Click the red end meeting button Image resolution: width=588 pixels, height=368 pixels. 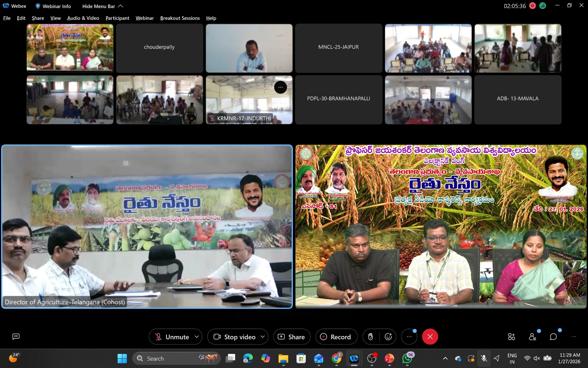(x=430, y=337)
